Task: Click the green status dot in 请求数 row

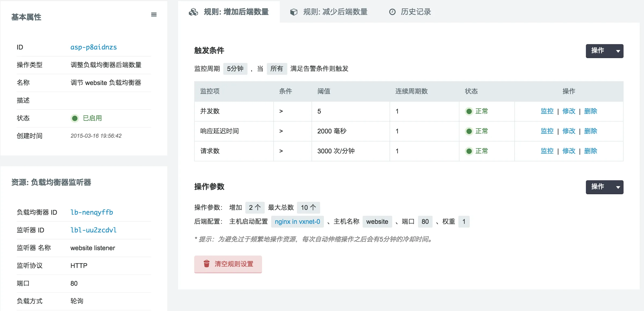Action: pos(469,151)
